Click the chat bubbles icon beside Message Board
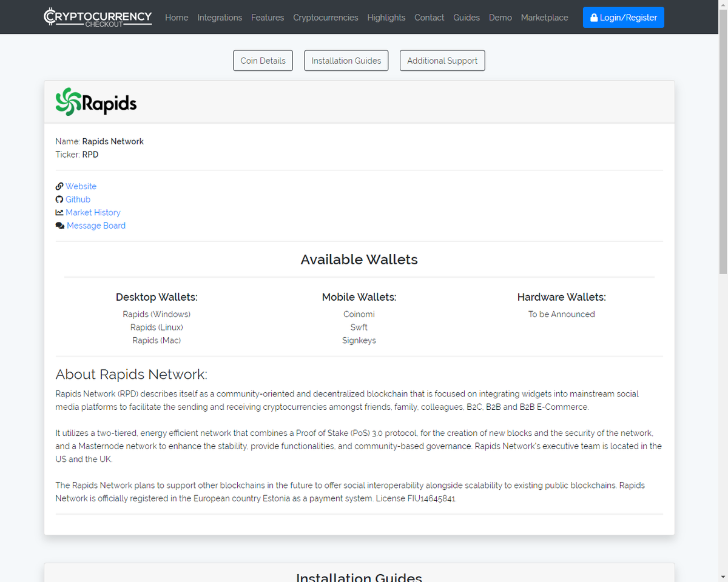Viewport: 728px width, 582px height. 59,225
